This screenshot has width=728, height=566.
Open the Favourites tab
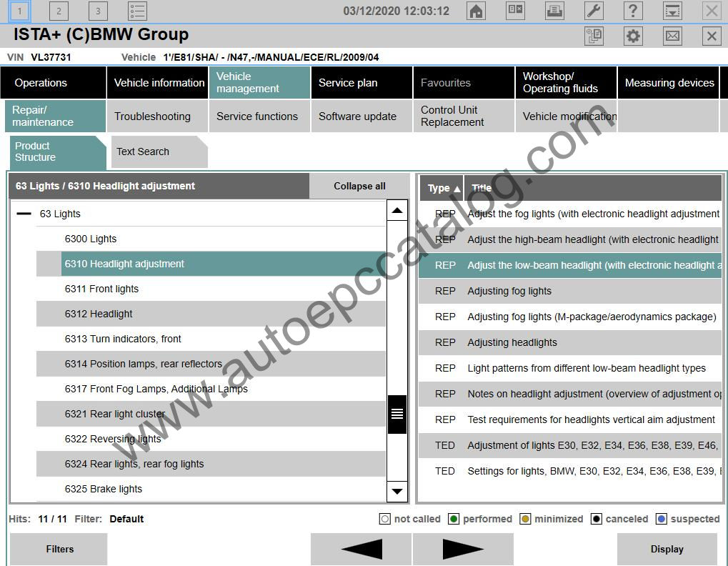click(464, 83)
